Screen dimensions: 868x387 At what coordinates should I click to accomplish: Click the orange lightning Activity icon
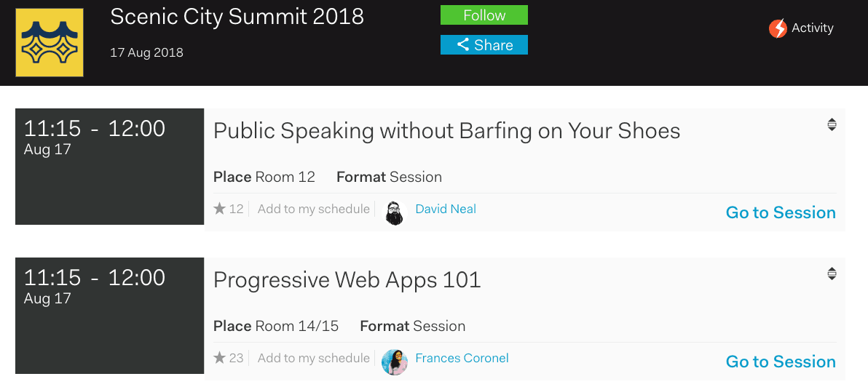point(778,29)
